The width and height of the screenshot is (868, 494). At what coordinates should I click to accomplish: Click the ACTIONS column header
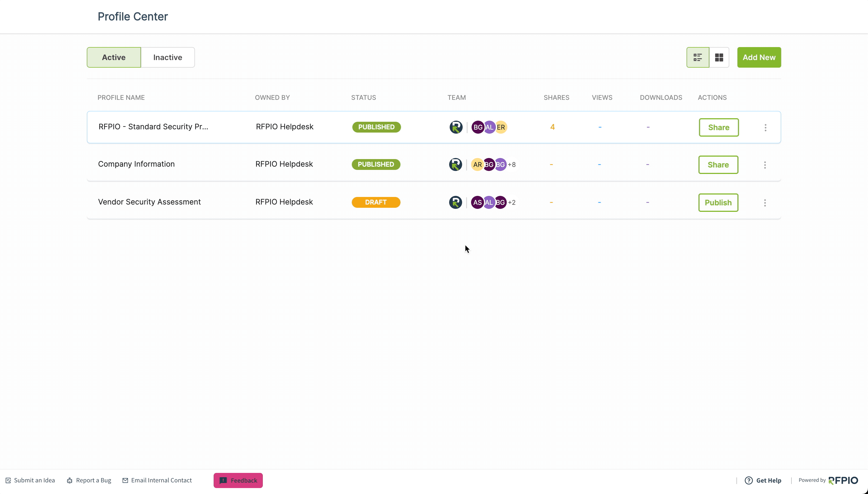712,98
